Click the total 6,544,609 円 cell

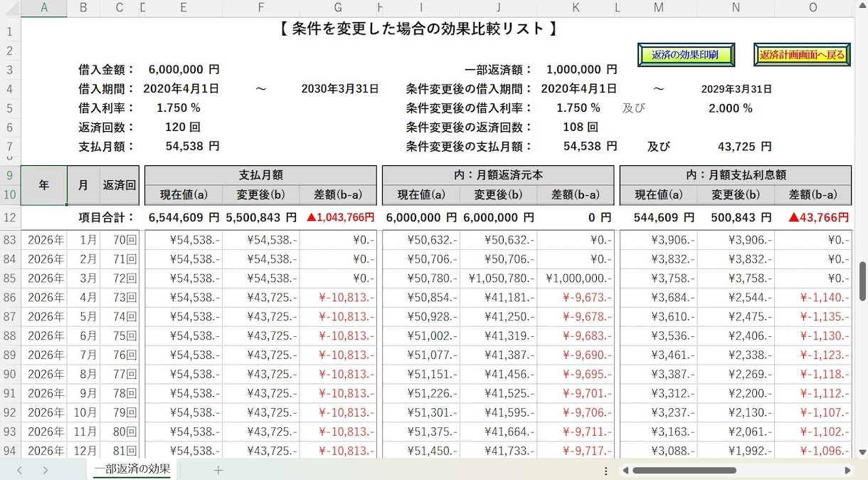[184, 217]
